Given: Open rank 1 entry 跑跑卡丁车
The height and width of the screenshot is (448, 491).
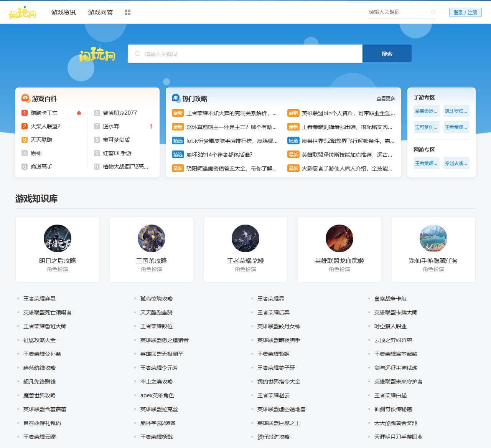Looking at the screenshot, I should click(x=44, y=113).
